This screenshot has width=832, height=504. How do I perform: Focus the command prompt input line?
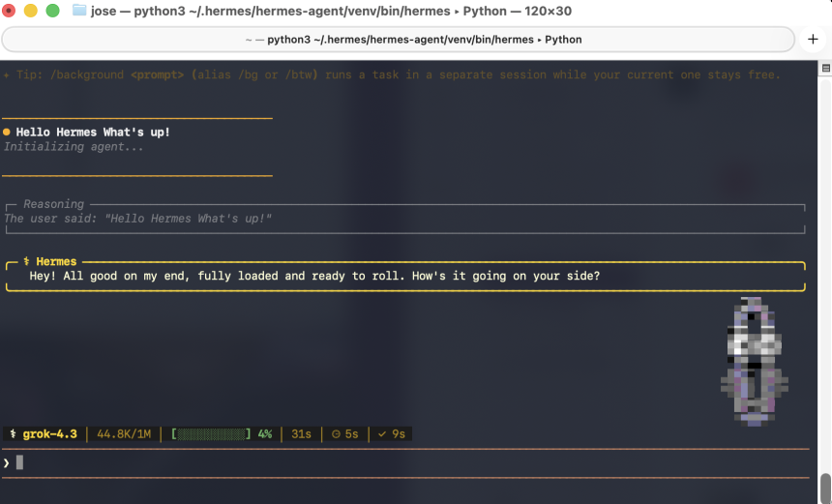pyautogui.click(x=406, y=462)
